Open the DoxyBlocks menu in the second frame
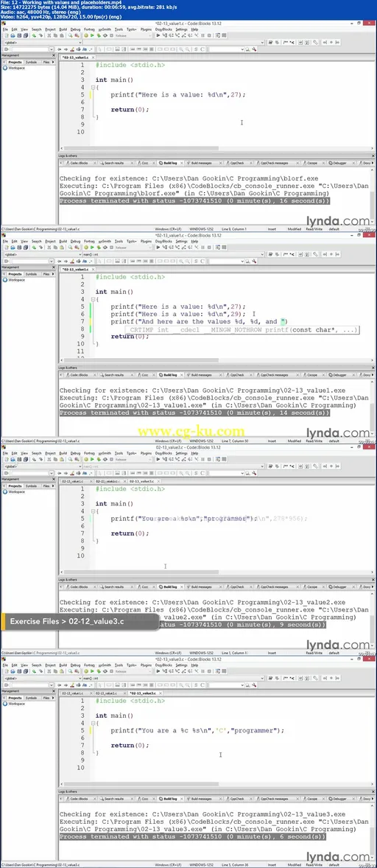This screenshot has height=868, width=377. 163,242
